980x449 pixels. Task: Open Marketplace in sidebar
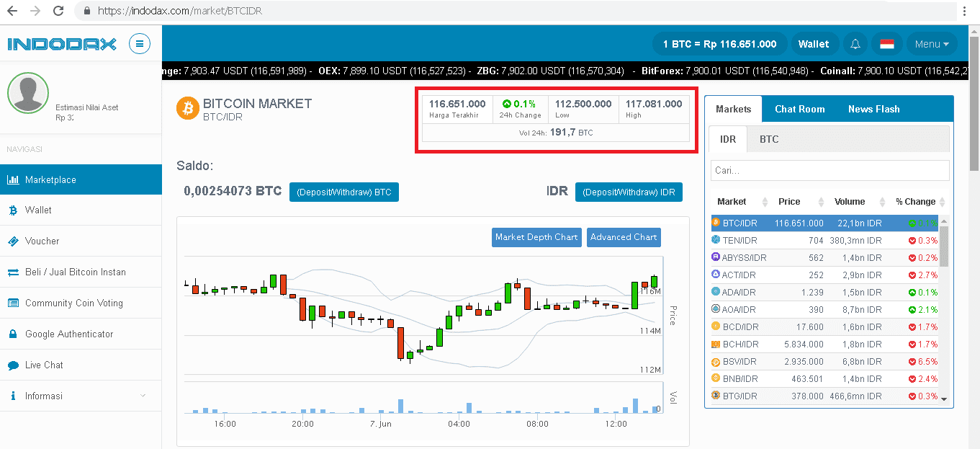click(x=81, y=179)
